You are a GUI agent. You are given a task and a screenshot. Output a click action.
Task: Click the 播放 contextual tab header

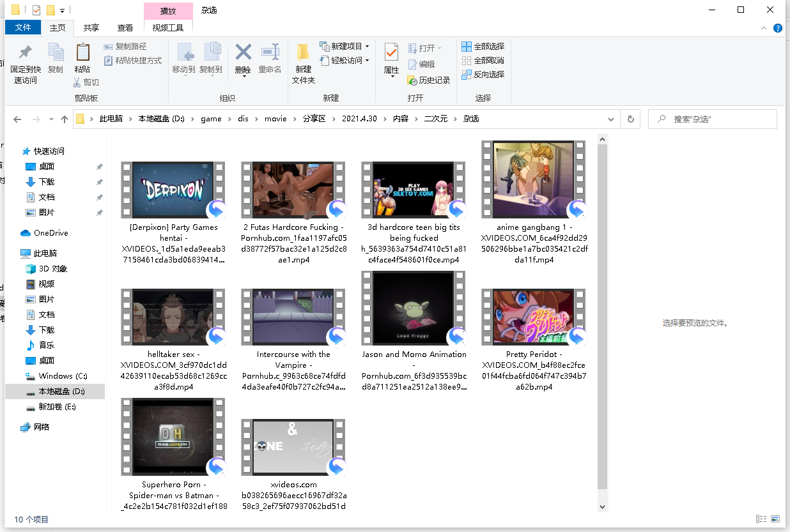click(168, 11)
